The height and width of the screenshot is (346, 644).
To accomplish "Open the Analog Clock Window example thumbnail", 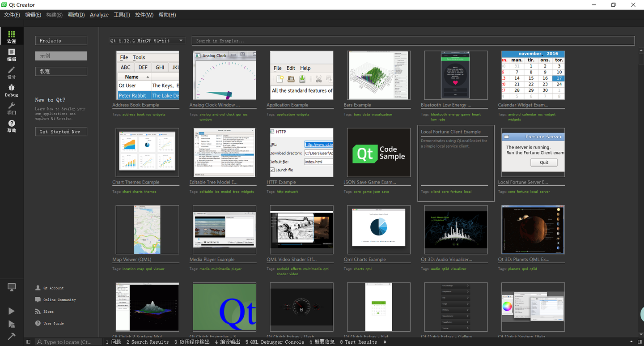I will click(x=225, y=75).
